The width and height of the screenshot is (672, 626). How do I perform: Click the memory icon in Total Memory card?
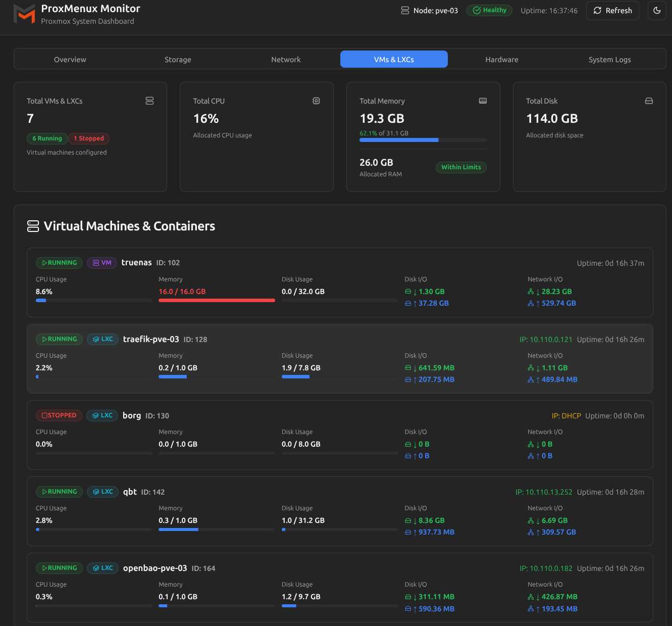(483, 101)
